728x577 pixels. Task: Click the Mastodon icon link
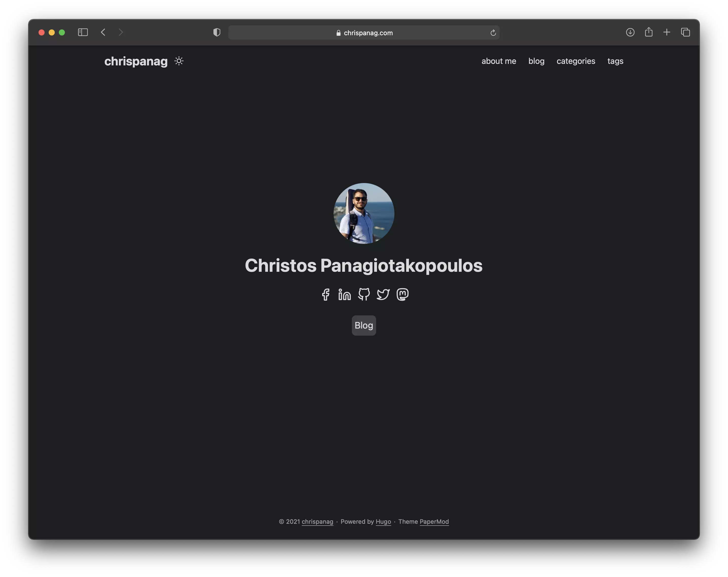pos(402,294)
